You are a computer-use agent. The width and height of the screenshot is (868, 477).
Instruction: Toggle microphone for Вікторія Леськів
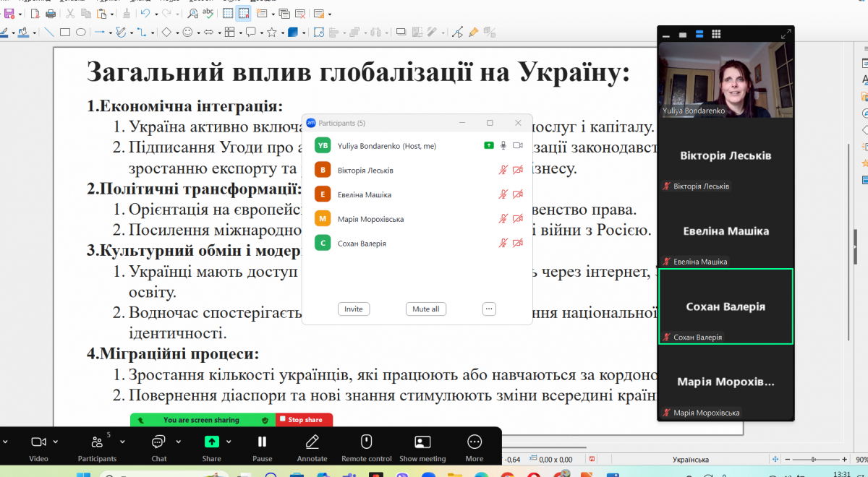coord(503,171)
